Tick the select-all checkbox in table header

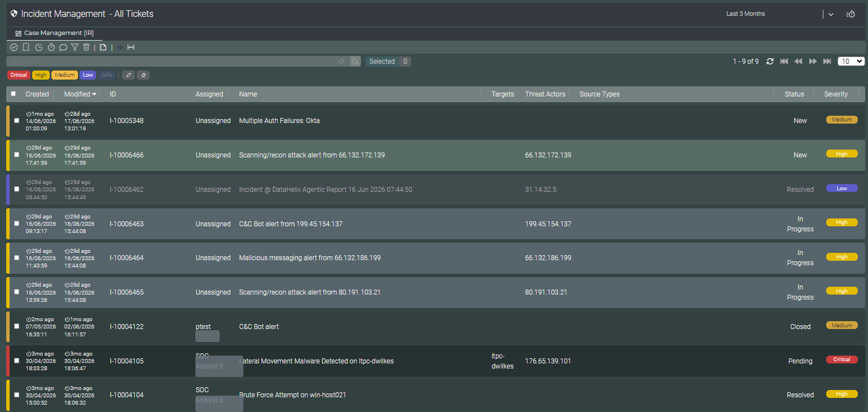[x=14, y=94]
